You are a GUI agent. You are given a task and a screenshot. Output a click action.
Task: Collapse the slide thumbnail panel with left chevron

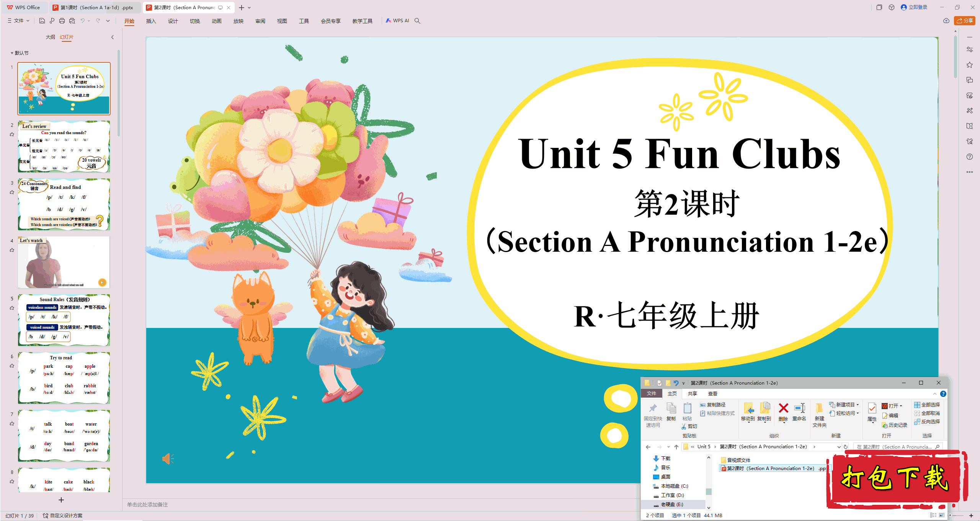[113, 37]
